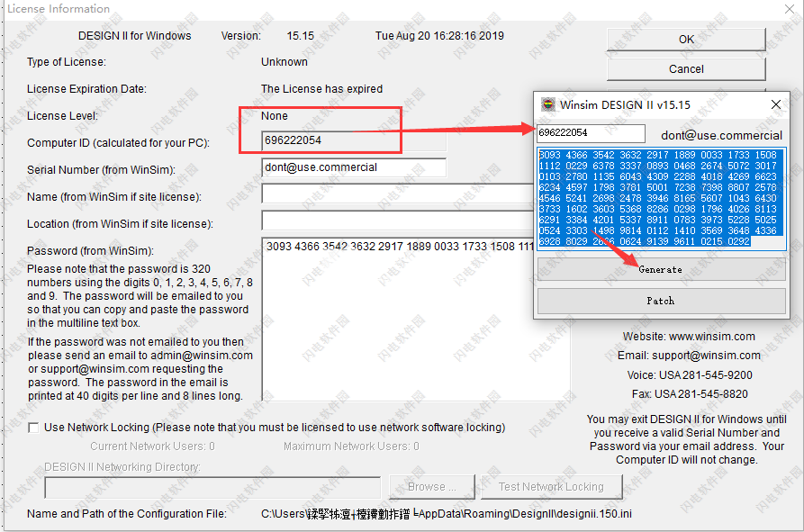Click the 'License Information' window title
Viewport: 804px width, 532px height.
(x=59, y=9)
